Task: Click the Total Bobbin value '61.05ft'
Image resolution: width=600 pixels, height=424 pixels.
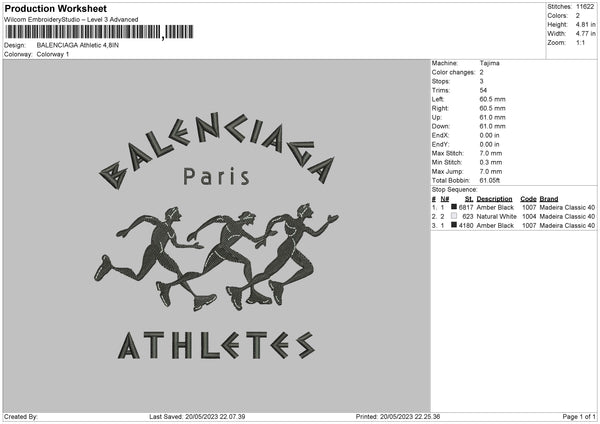Action: tap(489, 181)
